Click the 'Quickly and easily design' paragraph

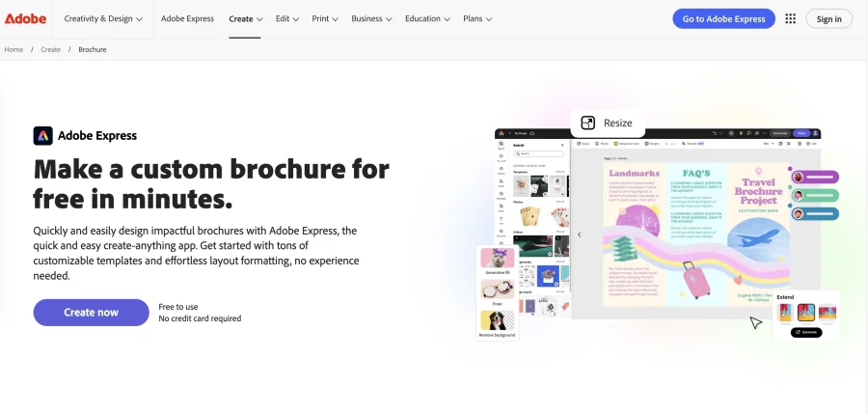[x=196, y=253]
